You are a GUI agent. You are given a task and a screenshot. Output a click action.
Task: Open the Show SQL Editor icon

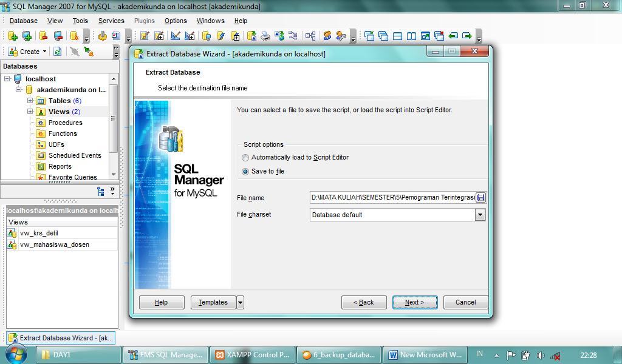tap(145, 36)
